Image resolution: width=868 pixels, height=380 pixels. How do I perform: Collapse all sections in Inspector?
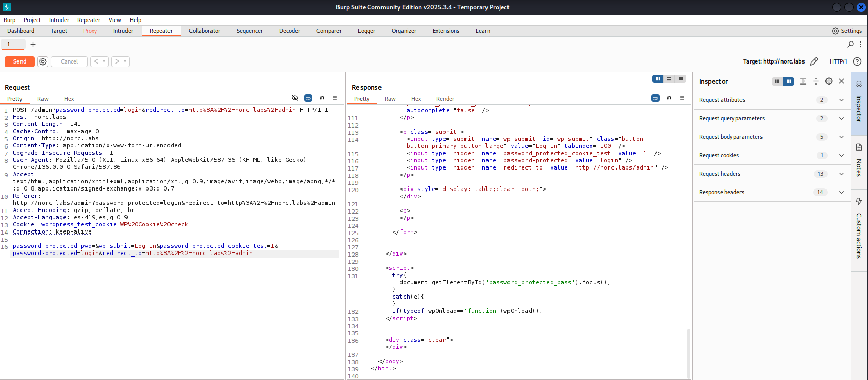click(816, 81)
